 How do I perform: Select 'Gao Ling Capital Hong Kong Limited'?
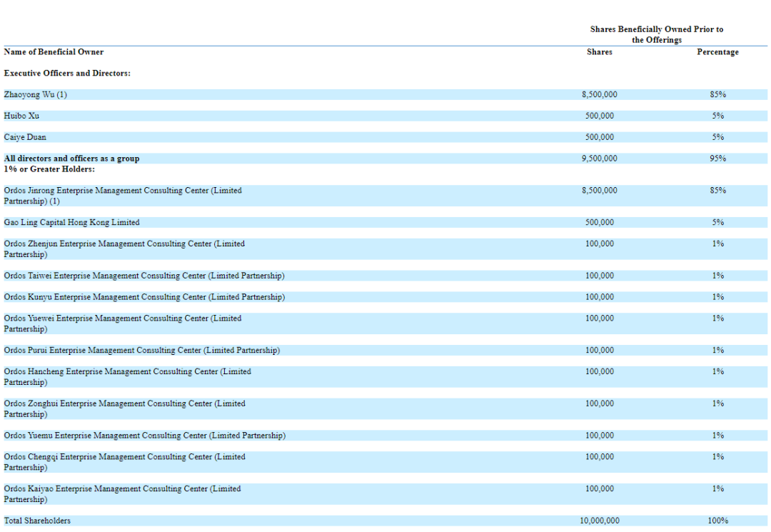72,222
